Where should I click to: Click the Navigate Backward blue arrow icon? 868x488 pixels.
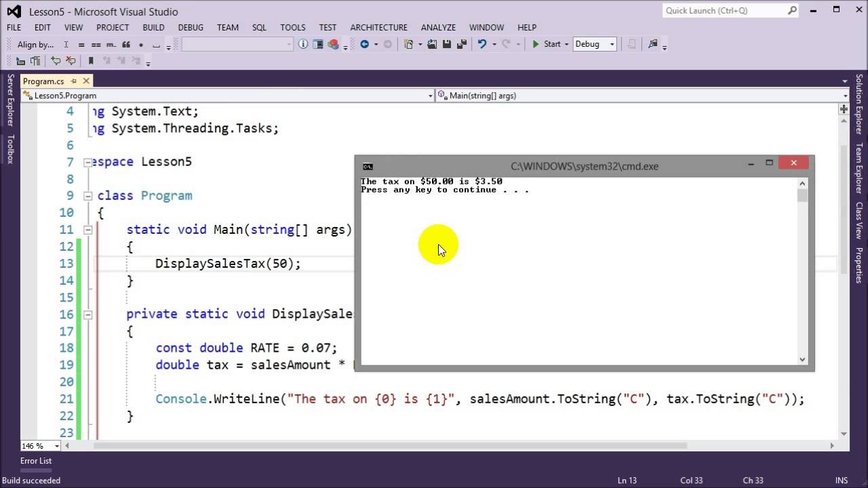pos(365,44)
